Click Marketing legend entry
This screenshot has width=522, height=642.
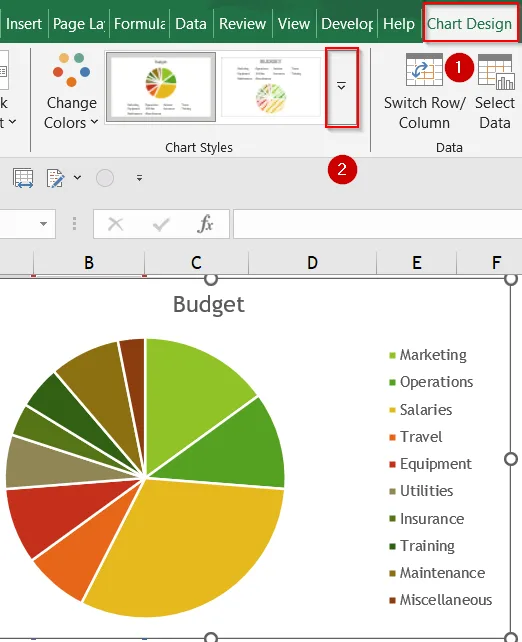(x=428, y=355)
